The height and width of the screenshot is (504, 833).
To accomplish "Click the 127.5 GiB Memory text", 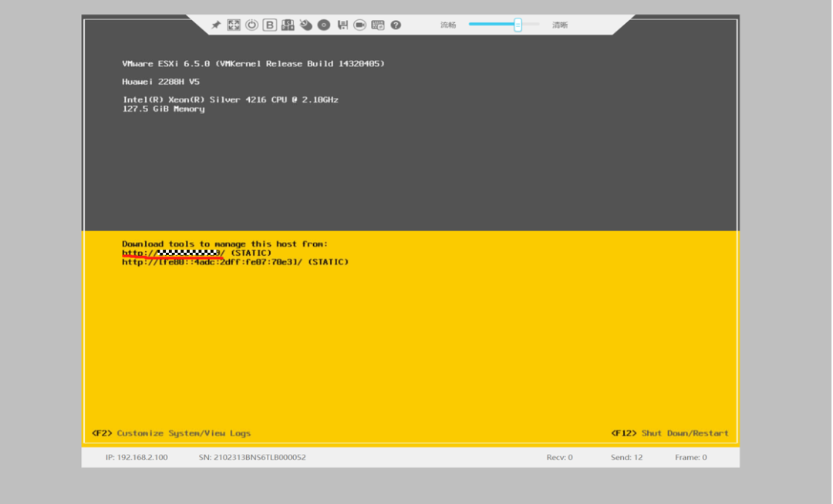I will [x=164, y=109].
